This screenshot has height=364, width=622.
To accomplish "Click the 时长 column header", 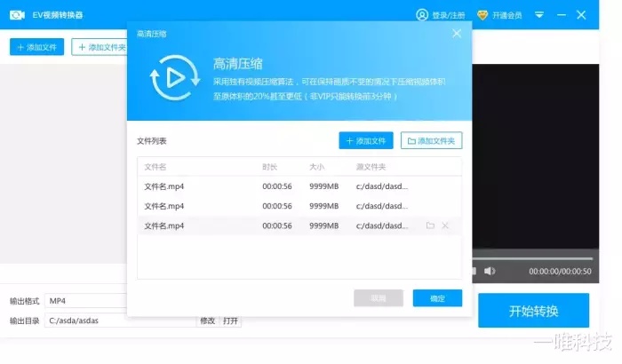I will point(270,167).
